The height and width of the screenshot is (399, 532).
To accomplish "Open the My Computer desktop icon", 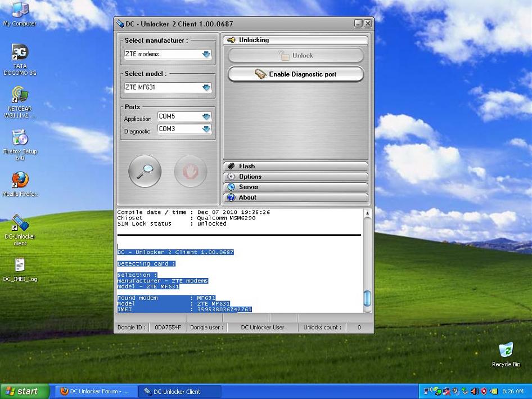I will (20, 10).
